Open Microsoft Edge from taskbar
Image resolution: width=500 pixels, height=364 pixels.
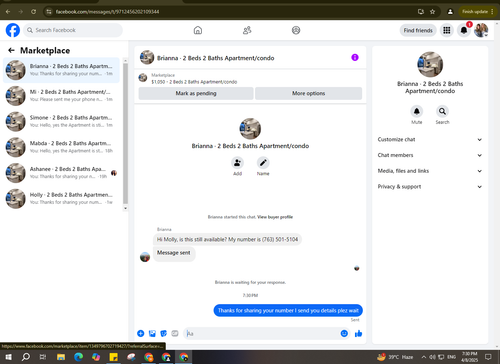(78, 357)
